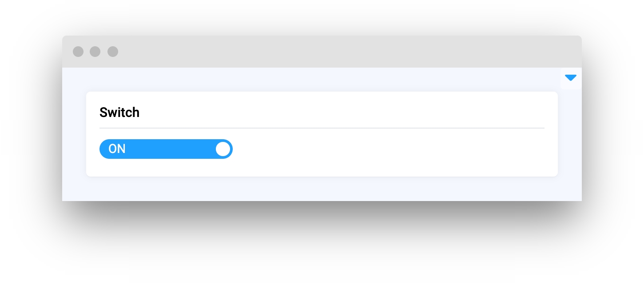Toggle the blue ON switch off

click(x=166, y=149)
